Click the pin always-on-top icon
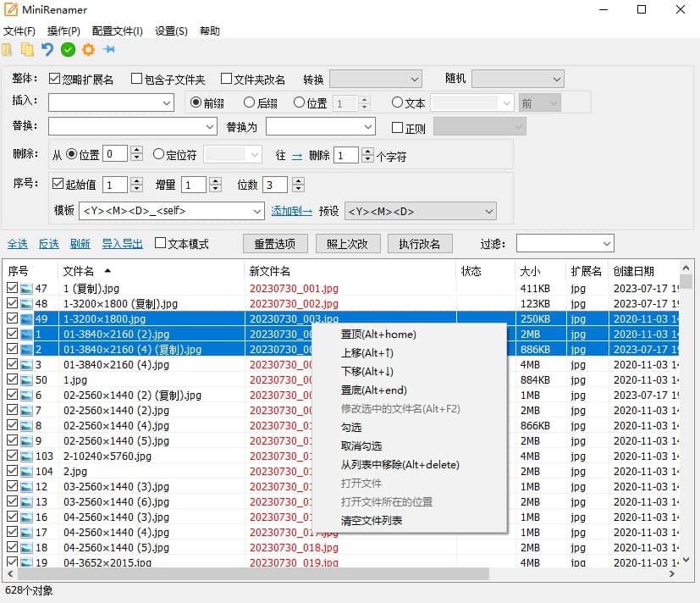The height and width of the screenshot is (603, 700). click(108, 49)
